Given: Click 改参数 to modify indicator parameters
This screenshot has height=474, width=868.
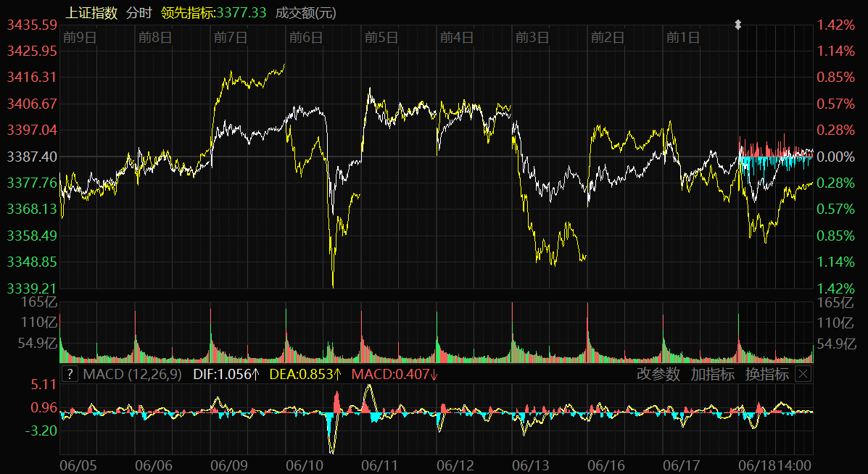Looking at the screenshot, I should pos(658,374).
